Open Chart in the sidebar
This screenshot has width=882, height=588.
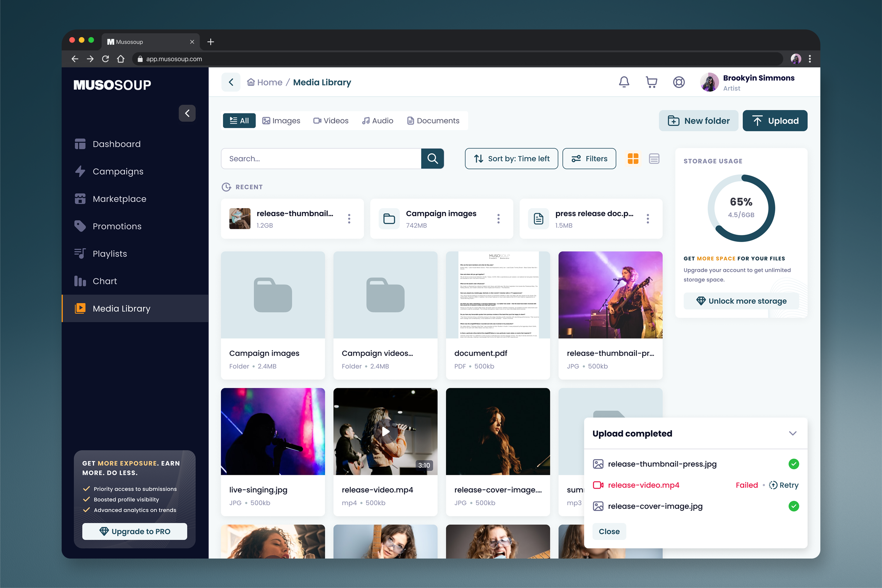(135, 281)
